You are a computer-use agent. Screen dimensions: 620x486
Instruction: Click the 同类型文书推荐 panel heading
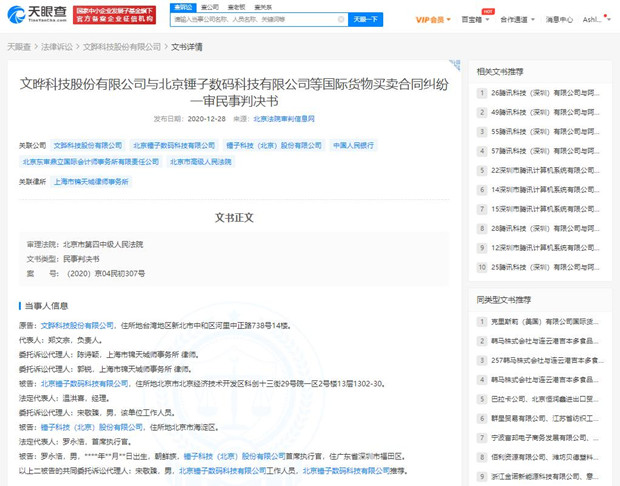(x=504, y=300)
